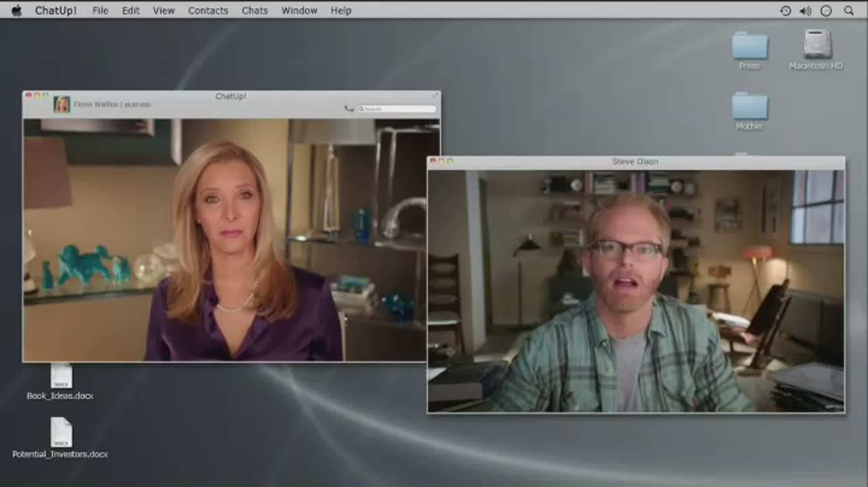Open the ChatUp! application menu

point(56,11)
